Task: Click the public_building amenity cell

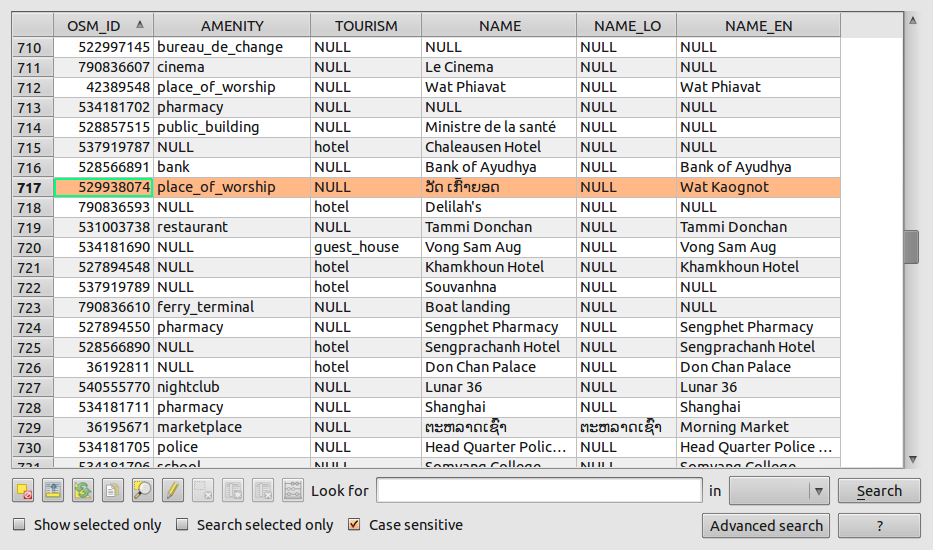Action: coord(232,127)
